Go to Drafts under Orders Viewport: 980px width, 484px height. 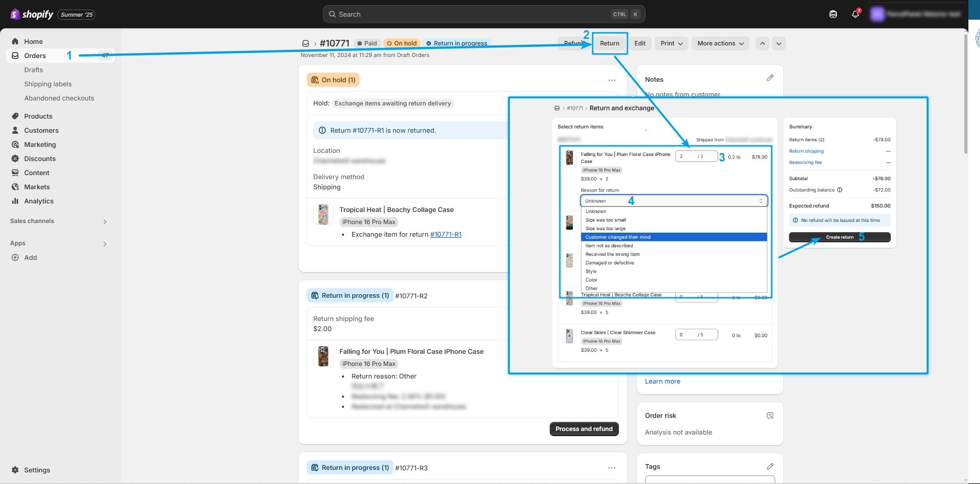point(34,70)
